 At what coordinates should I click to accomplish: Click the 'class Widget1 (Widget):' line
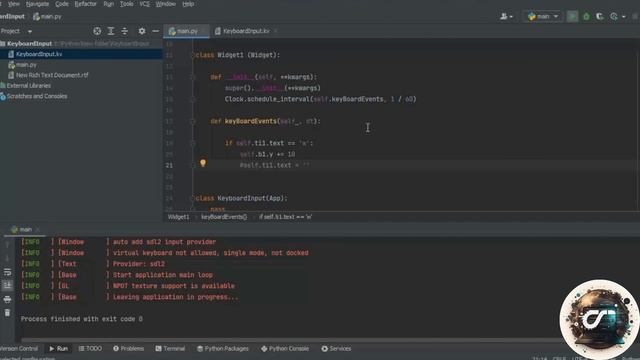point(238,55)
